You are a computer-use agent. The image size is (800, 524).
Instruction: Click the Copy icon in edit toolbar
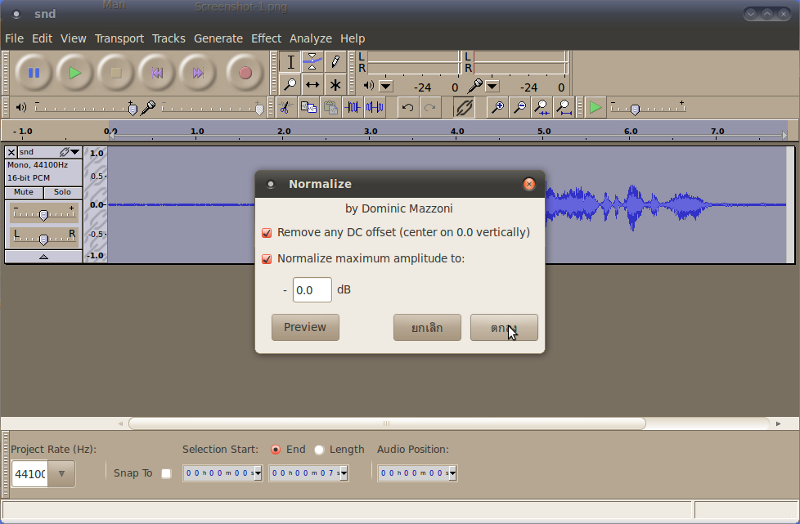click(x=308, y=108)
